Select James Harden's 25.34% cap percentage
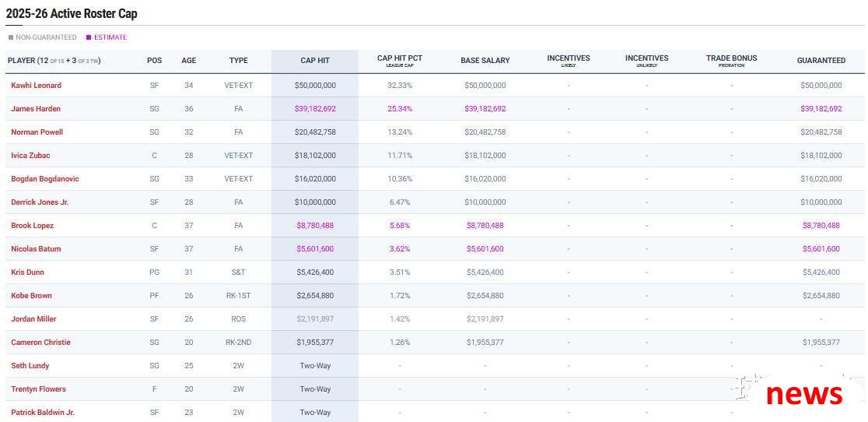868x422 pixels. (400, 108)
